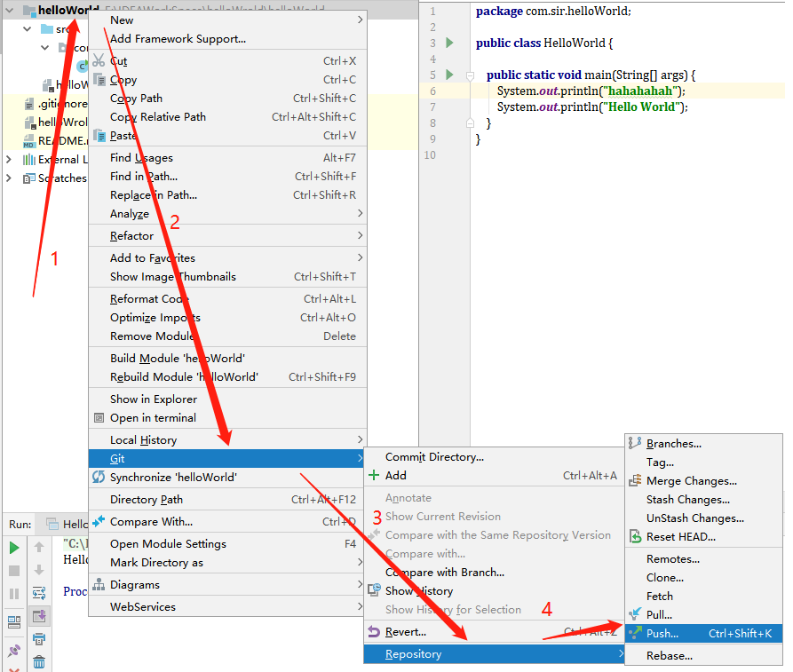
Task: Click the Cut scissors icon
Action: [99, 60]
